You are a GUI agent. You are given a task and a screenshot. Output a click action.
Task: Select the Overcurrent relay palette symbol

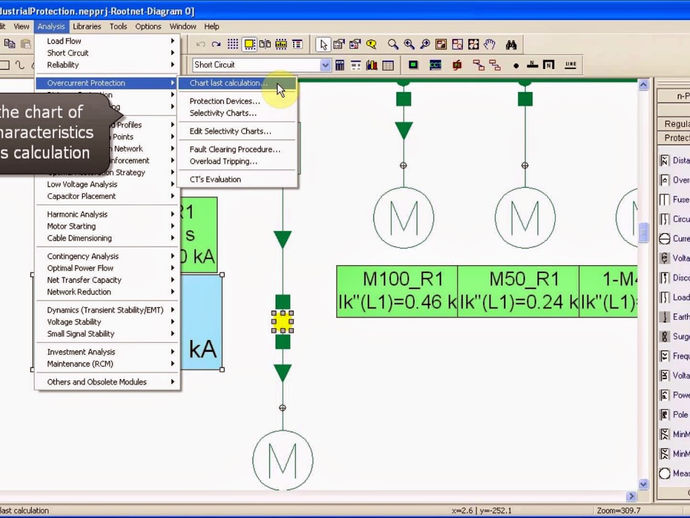(664, 180)
